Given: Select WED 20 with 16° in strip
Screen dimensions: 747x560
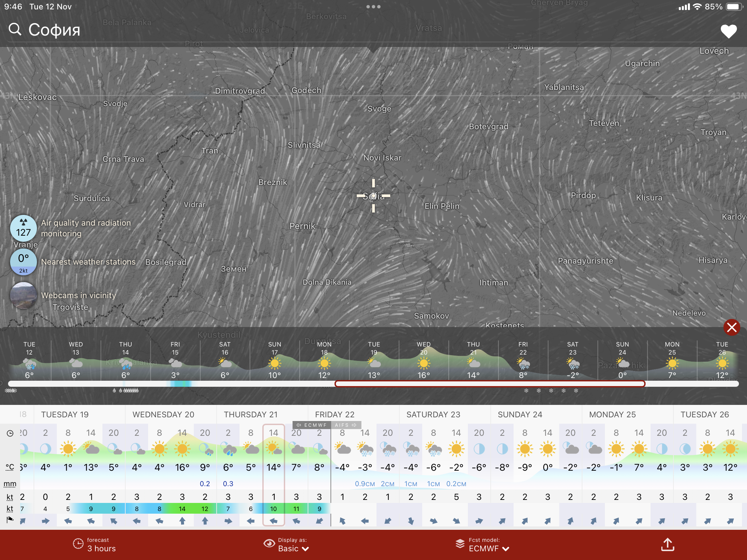Looking at the screenshot, I should coord(424,360).
